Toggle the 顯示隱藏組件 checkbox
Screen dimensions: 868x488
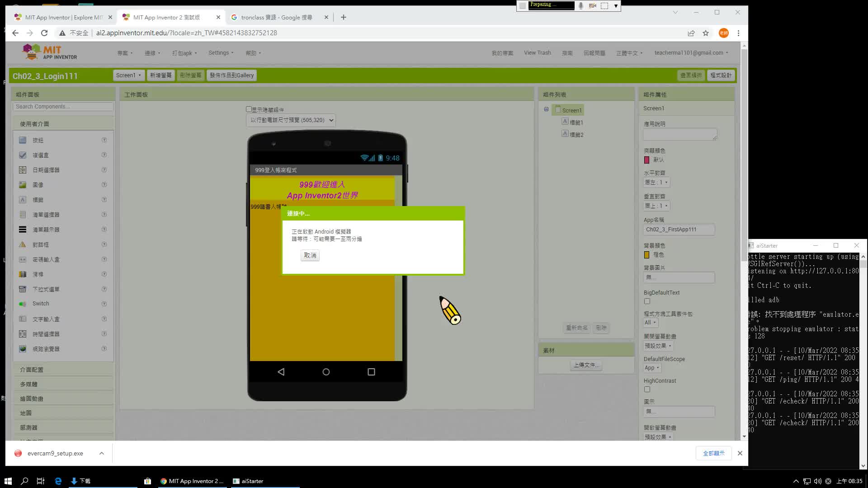tap(249, 109)
